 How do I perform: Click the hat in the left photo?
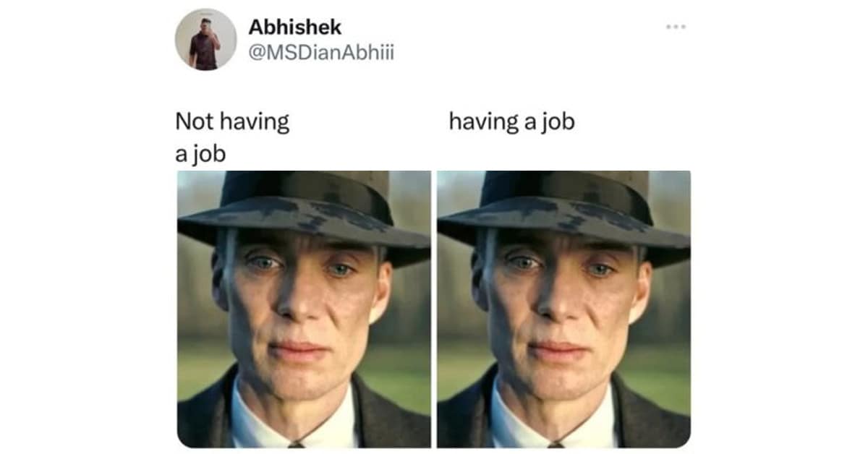[x=304, y=210]
